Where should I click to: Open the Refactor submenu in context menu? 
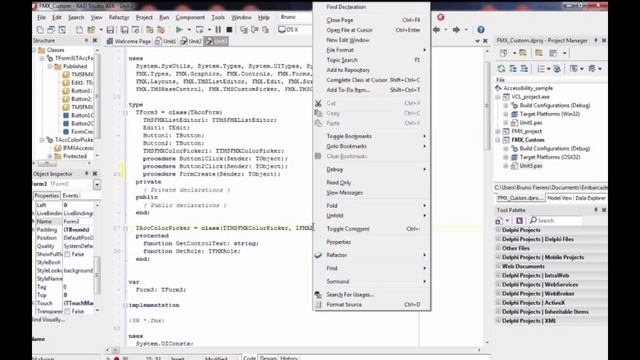pos(371,255)
